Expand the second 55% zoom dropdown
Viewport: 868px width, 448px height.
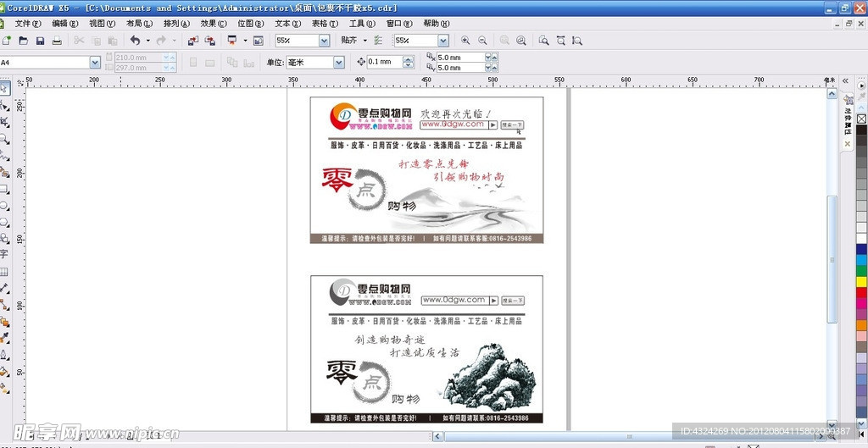[x=442, y=41]
